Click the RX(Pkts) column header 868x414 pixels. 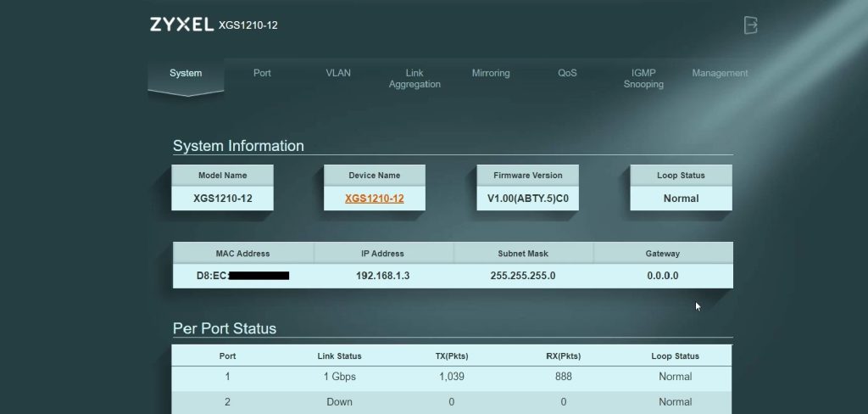point(564,356)
